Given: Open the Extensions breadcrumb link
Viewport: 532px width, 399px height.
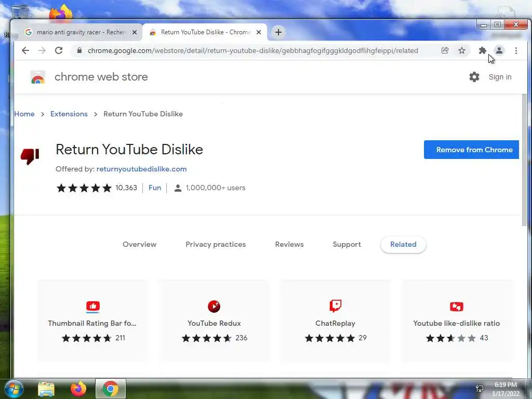Looking at the screenshot, I should coord(69,114).
